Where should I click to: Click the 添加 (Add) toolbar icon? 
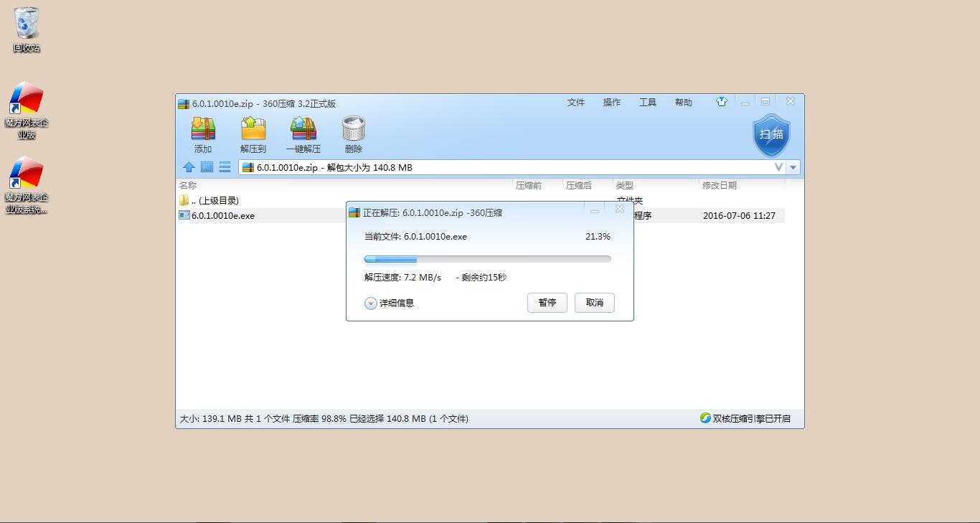tap(203, 129)
